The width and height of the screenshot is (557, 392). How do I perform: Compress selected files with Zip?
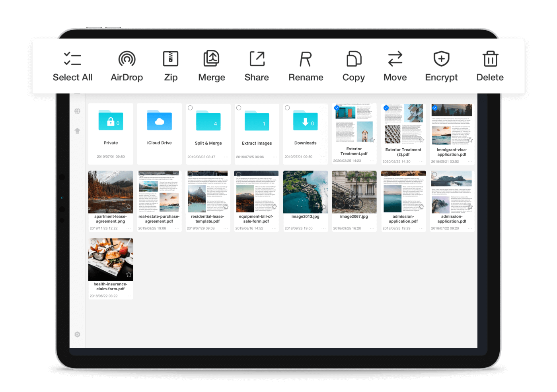171,59
